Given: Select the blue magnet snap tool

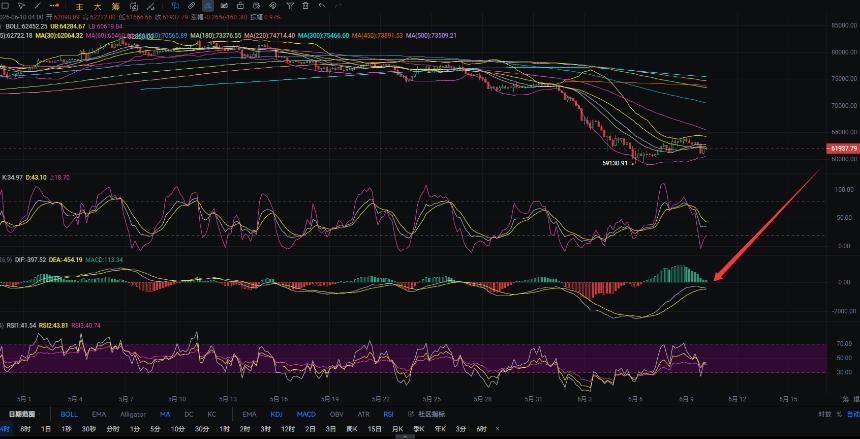Looking at the screenshot, I should tap(175, 6).
